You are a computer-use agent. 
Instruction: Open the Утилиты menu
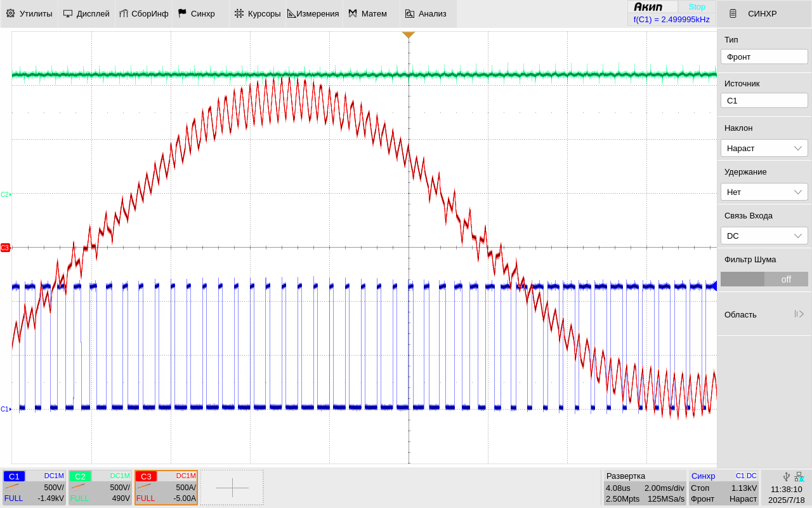coord(29,13)
